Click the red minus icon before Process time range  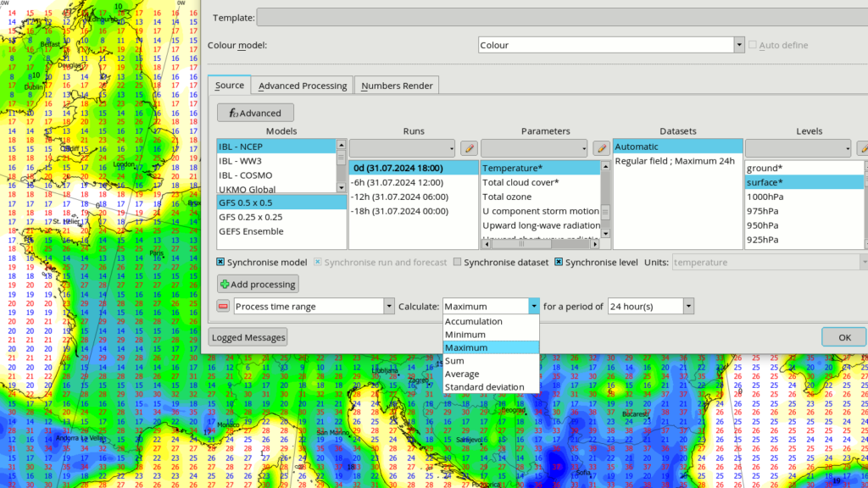coord(222,306)
